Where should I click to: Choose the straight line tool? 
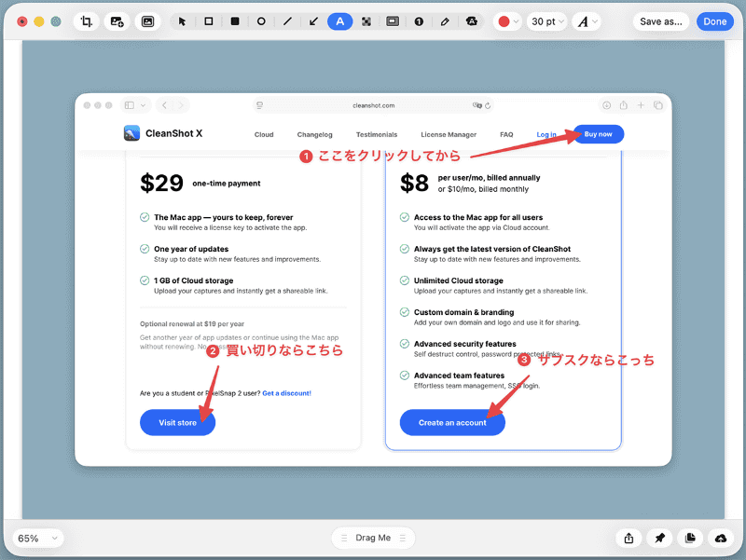(x=287, y=21)
